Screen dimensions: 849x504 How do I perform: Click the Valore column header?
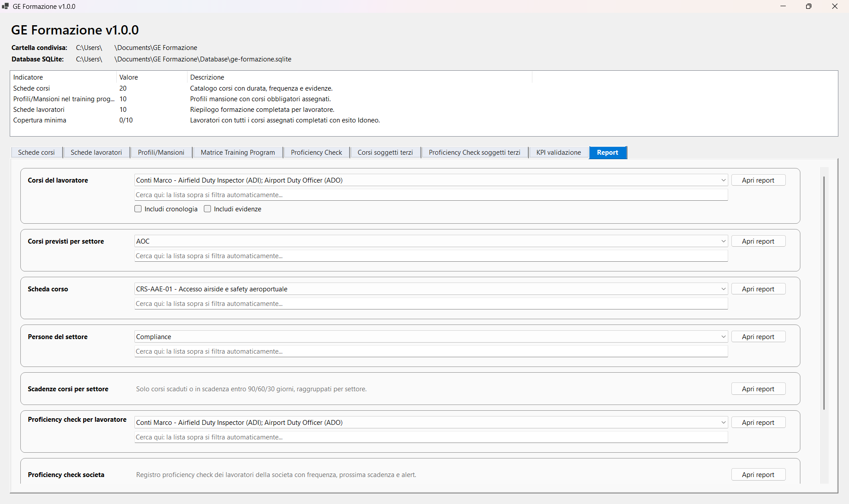point(152,77)
